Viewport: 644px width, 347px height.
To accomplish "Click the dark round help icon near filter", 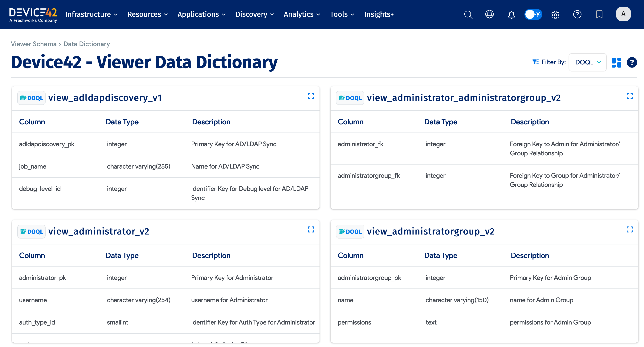I will coord(632,63).
